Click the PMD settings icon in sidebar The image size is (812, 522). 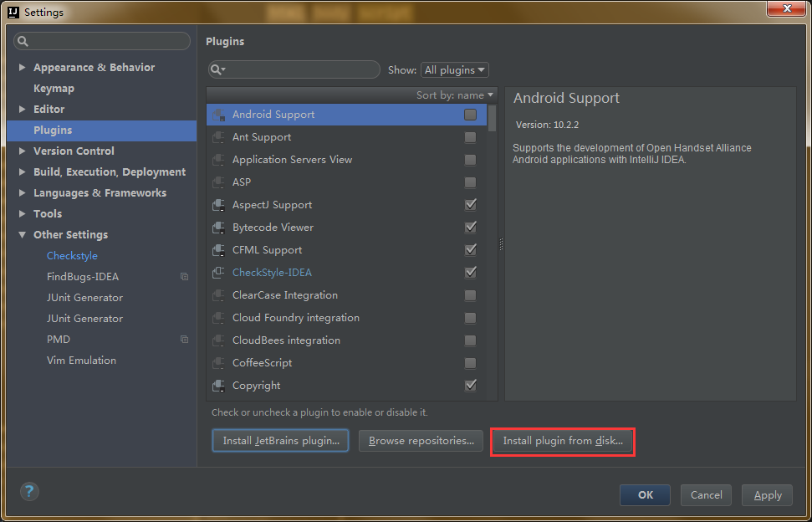coord(183,339)
